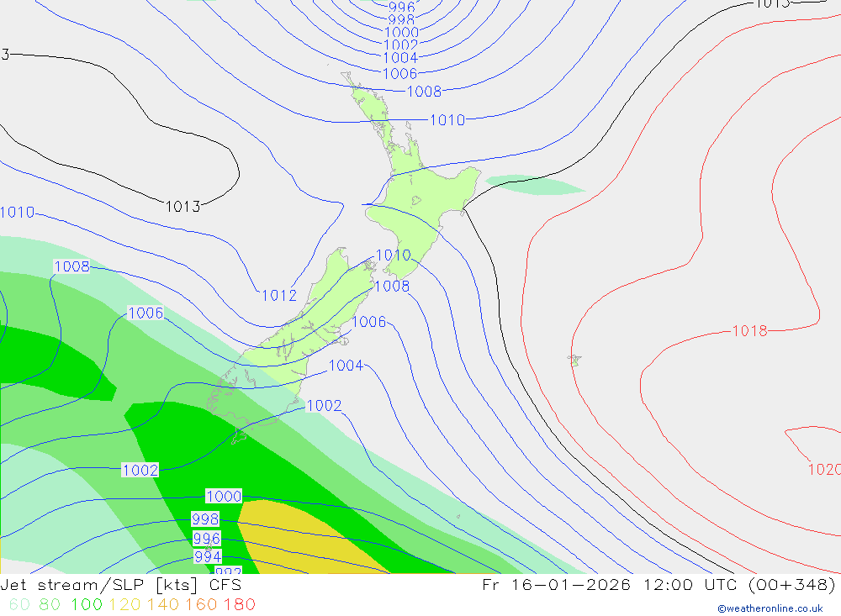Image resolution: width=841 pixels, height=616 pixels.
Task: Click the weatheronline.co.uk copyright link
Action: click(x=770, y=608)
